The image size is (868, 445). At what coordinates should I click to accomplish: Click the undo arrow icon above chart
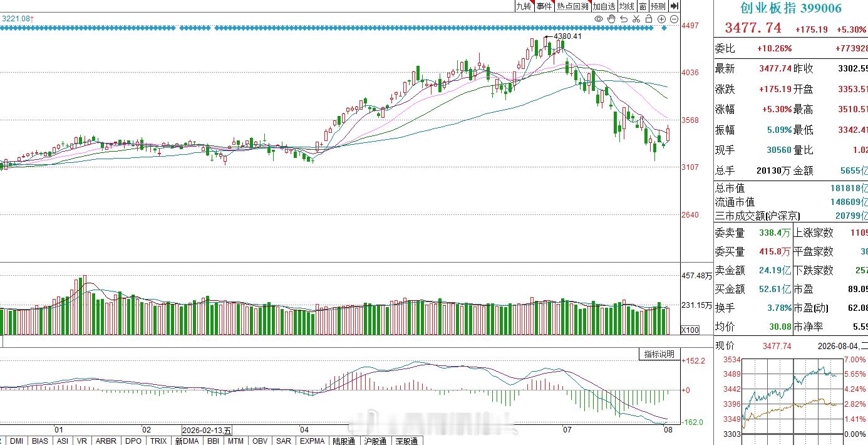point(624,19)
